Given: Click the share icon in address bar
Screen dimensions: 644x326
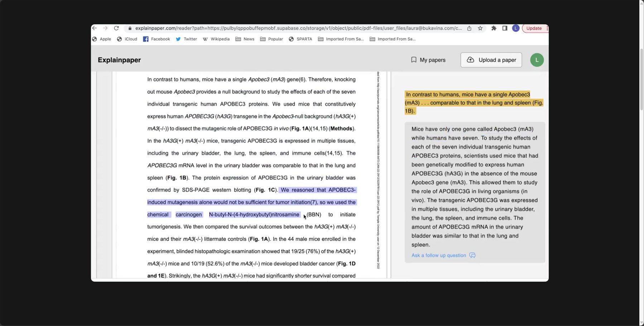Looking at the screenshot, I should click(x=469, y=28).
